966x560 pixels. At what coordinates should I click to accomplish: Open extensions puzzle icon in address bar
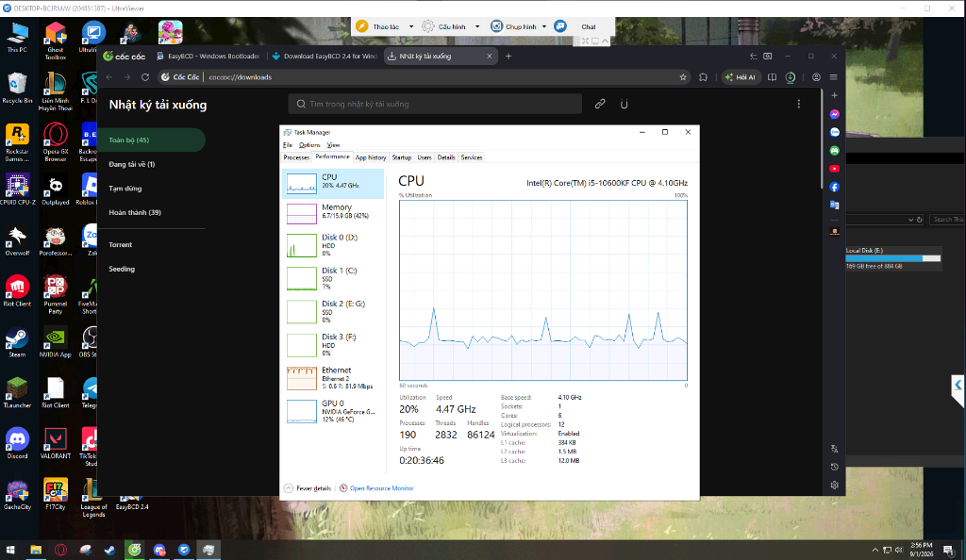click(x=703, y=77)
